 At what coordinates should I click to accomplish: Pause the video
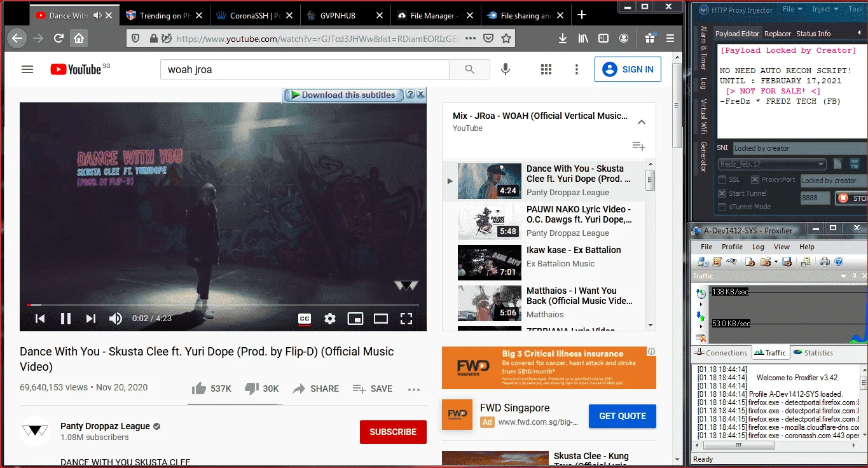coord(65,319)
